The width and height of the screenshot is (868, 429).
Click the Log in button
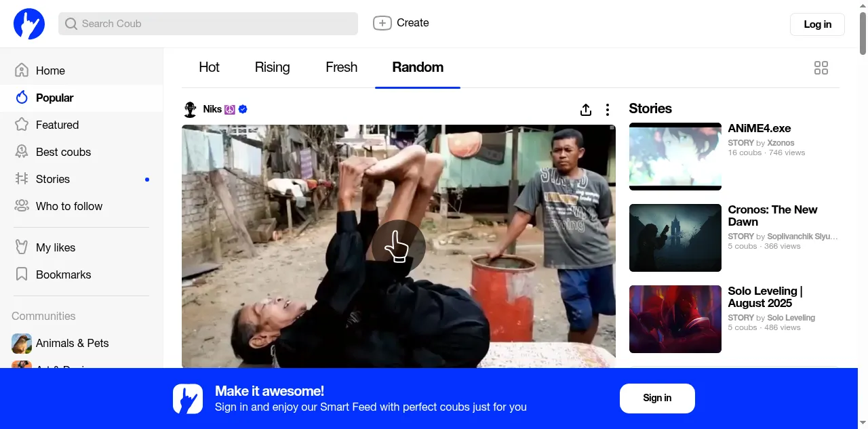[817, 24]
